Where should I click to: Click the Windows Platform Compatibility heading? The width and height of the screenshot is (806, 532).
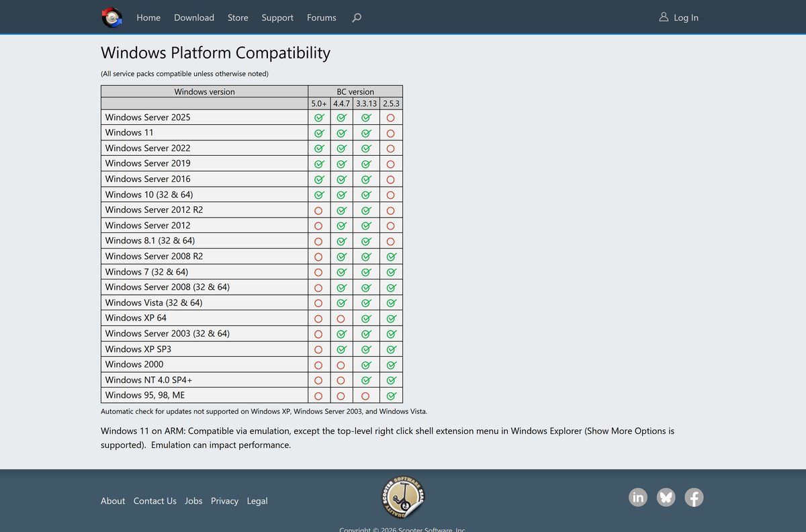click(x=216, y=53)
